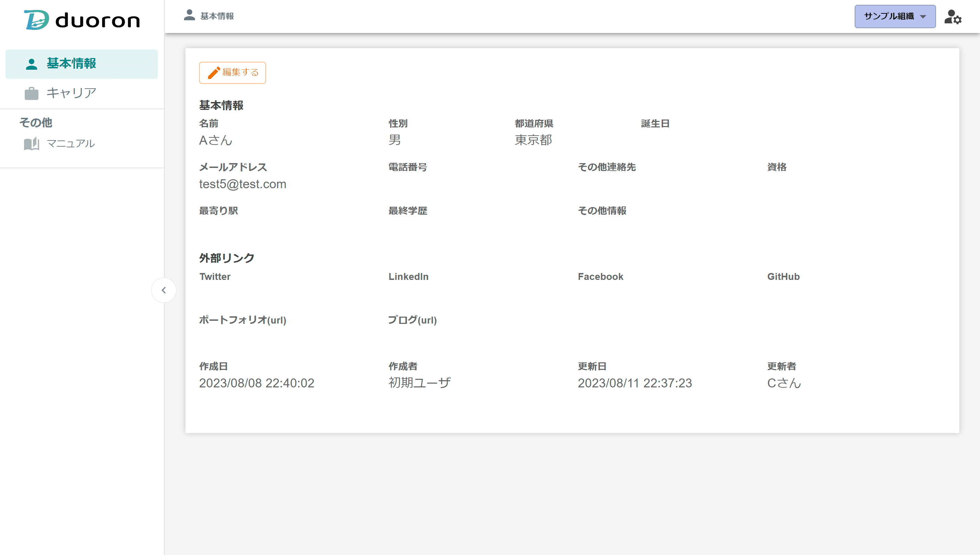Collapse the sidebar with chevron button
The height and width of the screenshot is (555, 980).
(164, 291)
